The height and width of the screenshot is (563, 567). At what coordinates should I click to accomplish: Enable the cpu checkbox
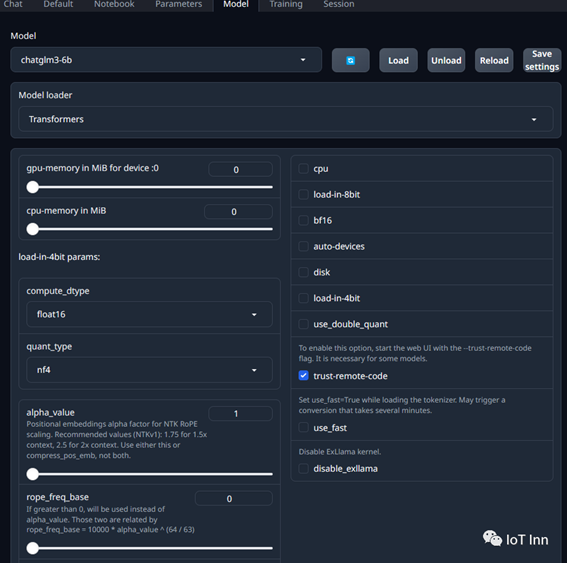pyautogui.click(x=303, y=169)
